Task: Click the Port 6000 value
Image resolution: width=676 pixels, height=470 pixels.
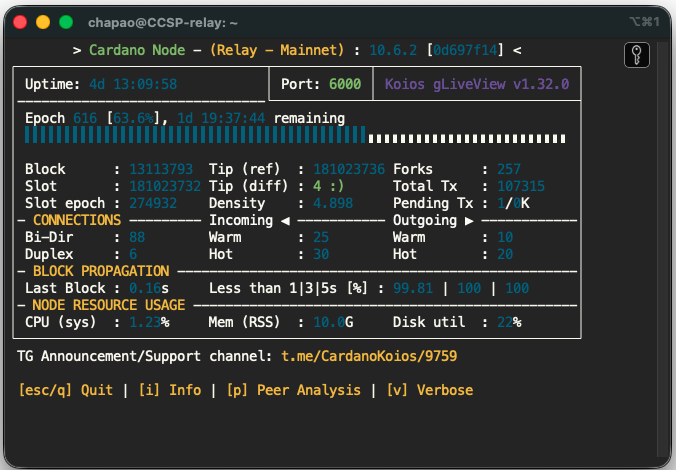Action: tap(343, 84)
